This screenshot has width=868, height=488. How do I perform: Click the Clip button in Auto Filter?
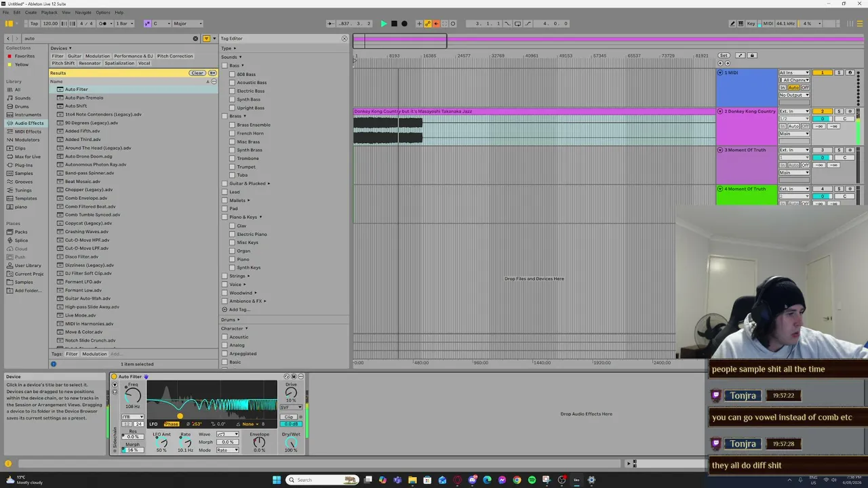(289, 417)
